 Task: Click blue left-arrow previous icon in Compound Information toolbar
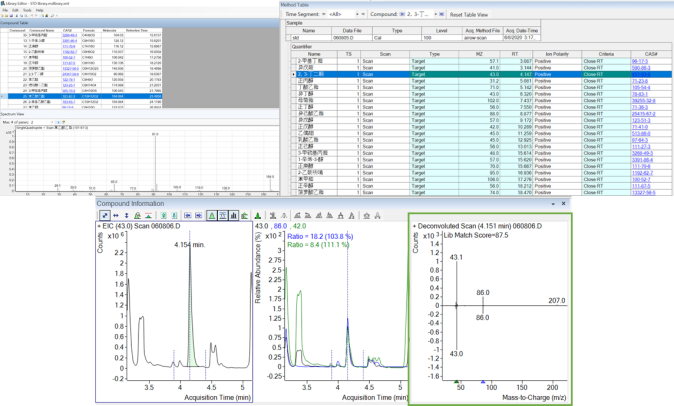187,216
